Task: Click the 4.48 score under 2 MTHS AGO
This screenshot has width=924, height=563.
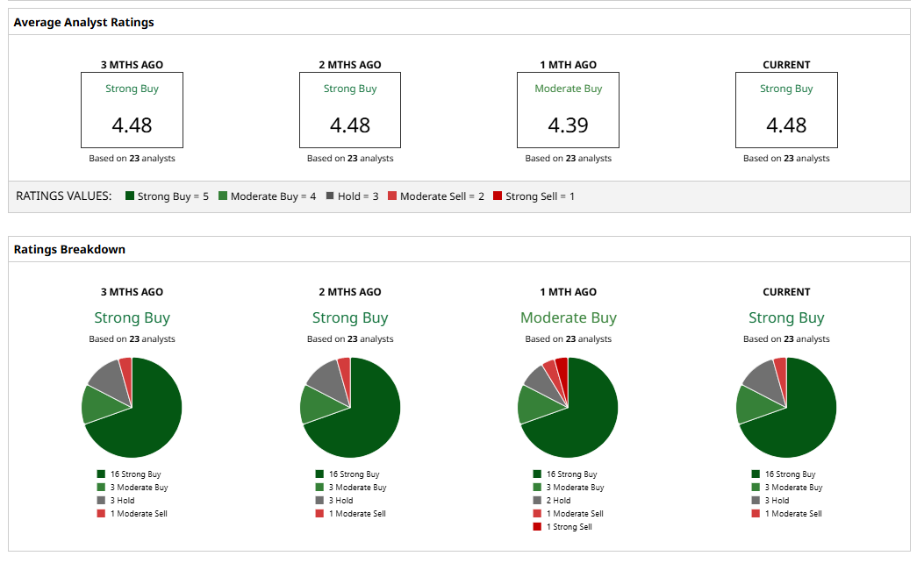Action: point(350,125)
